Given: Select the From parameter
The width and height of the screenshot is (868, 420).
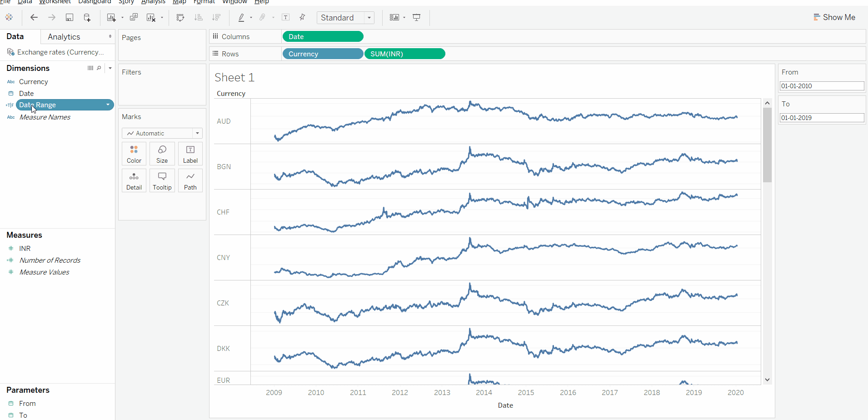Looking at the screenshot, I should 27,404.
